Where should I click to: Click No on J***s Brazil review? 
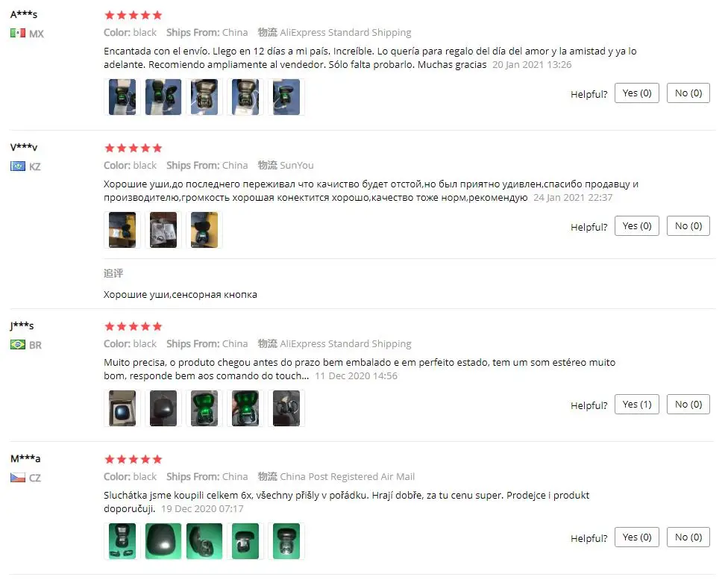[688, 405]
